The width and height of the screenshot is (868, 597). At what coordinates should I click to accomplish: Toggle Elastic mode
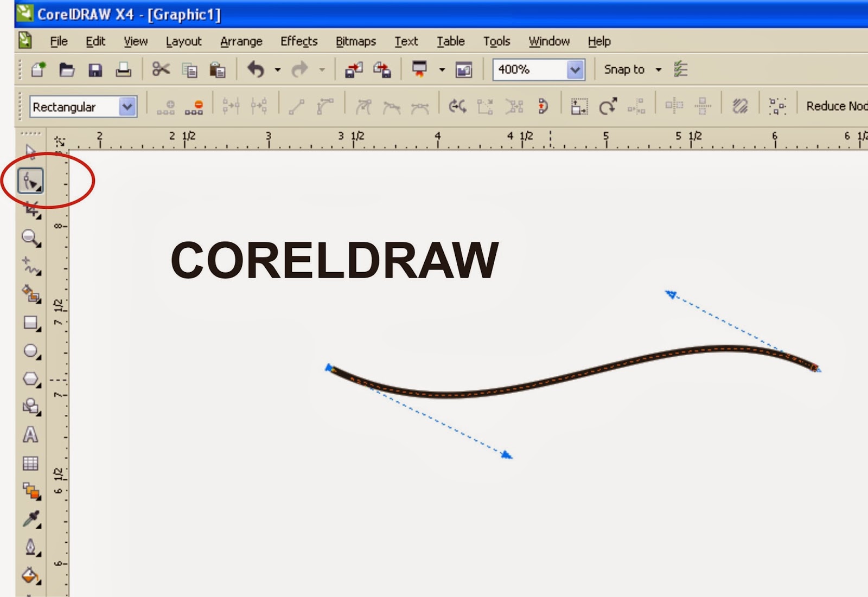point(740,106)
